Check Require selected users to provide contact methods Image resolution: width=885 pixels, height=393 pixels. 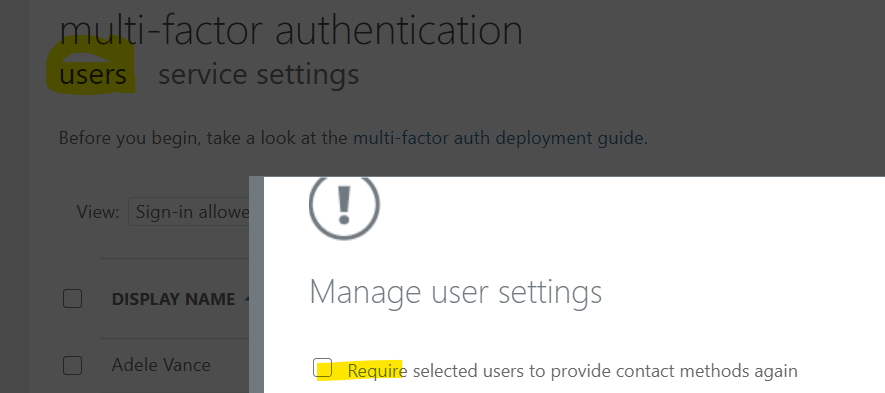coord(323,368)
